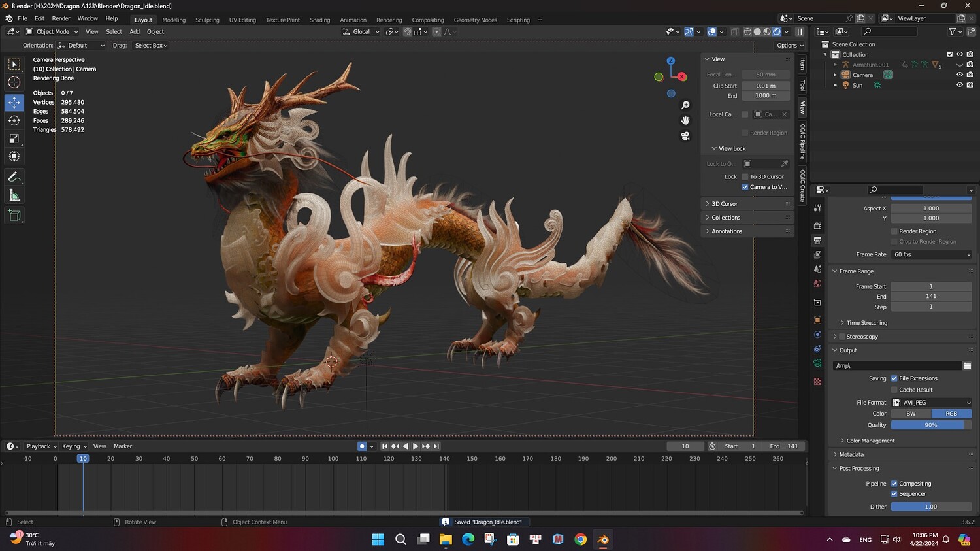Viewport: 980px width, 551px height.
Task: Select the Measure tool
Action: (x=14, y=195)
